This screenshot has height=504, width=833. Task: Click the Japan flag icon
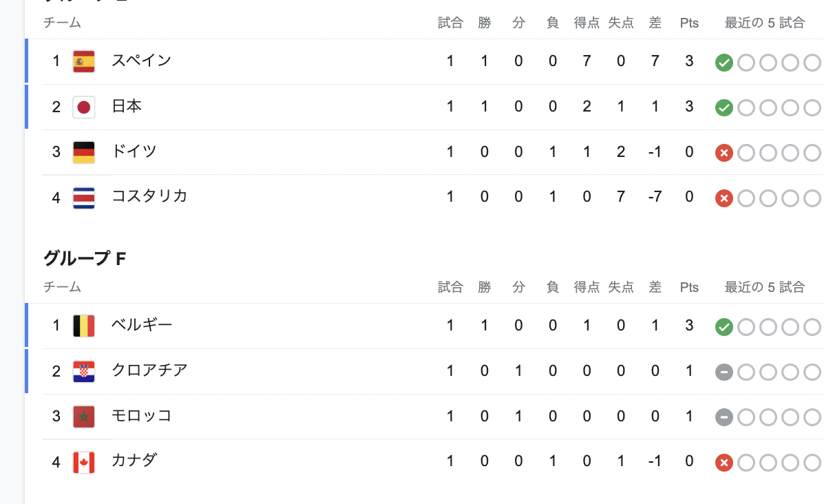pos(84,107)
